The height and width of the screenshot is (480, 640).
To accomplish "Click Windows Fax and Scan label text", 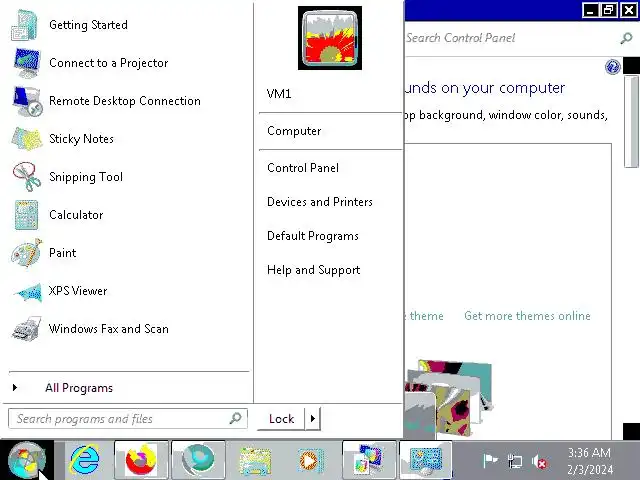I will coord(109,329).
